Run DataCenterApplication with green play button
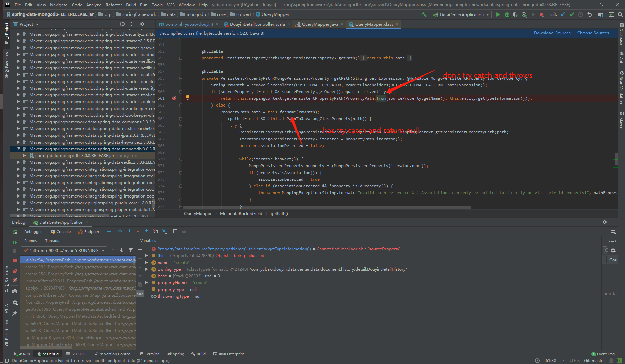This screenshot has width=625, height=364. (x=498, y=14)
